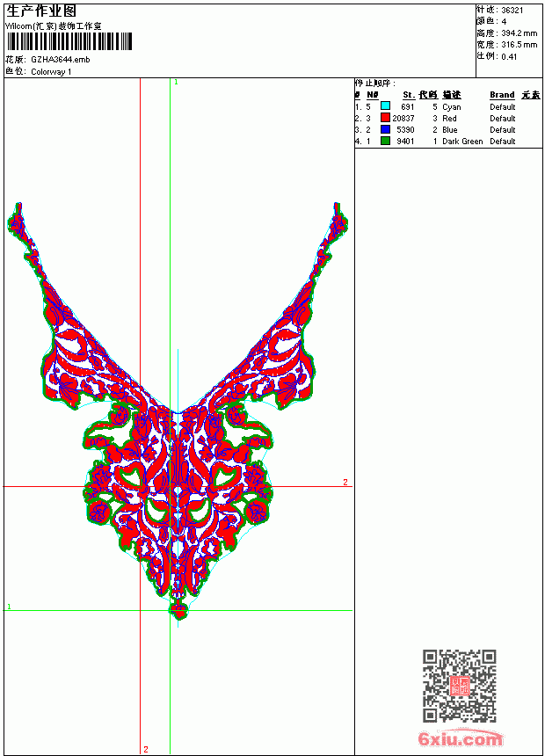Click the Cyan color swatch
This screenshot has height=756, width=545.
(385, 106)
